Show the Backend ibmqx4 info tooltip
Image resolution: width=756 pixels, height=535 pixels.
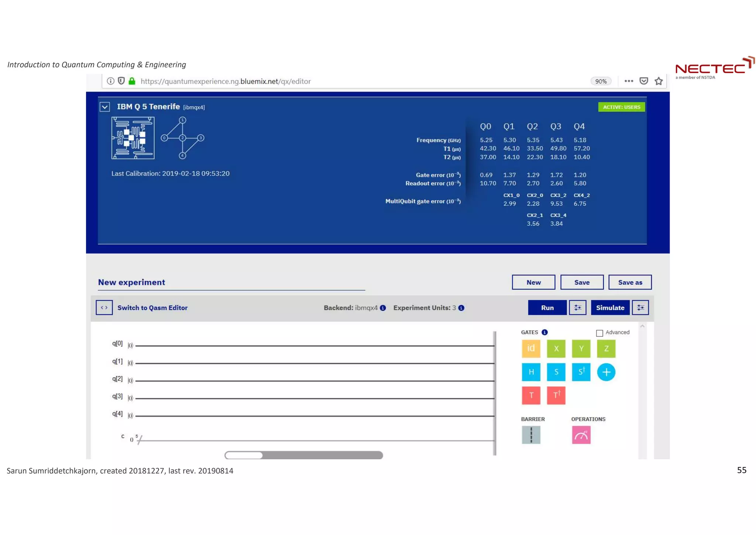(x=383, y=308)
